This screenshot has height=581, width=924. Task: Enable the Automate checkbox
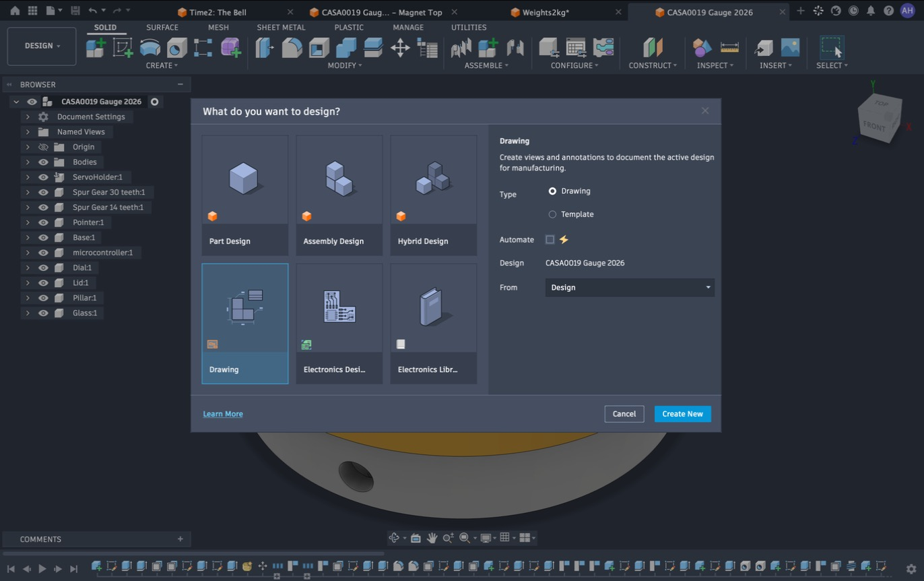tap(550, 240)
